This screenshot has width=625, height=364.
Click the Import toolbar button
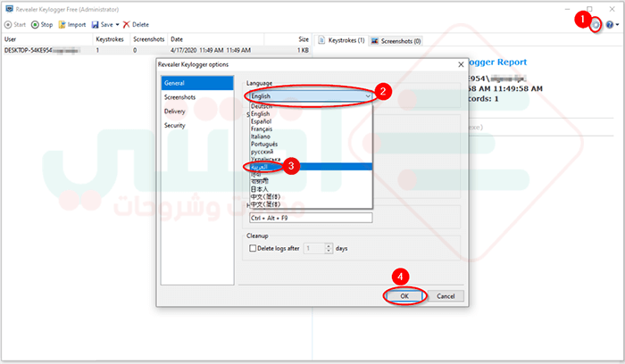[72, 25]
